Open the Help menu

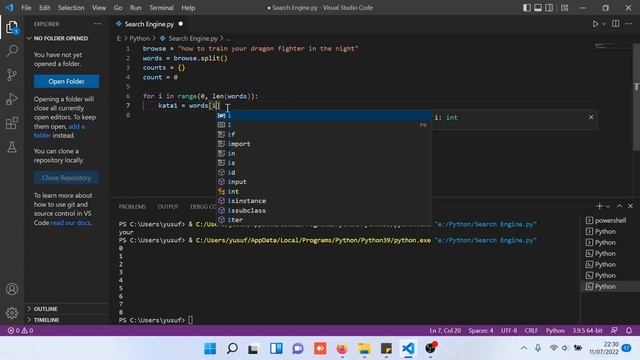[188, 8]
